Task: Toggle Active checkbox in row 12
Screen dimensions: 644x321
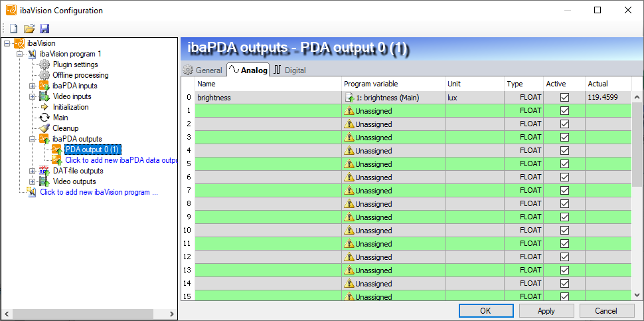Action: click(x=564, y=257)
